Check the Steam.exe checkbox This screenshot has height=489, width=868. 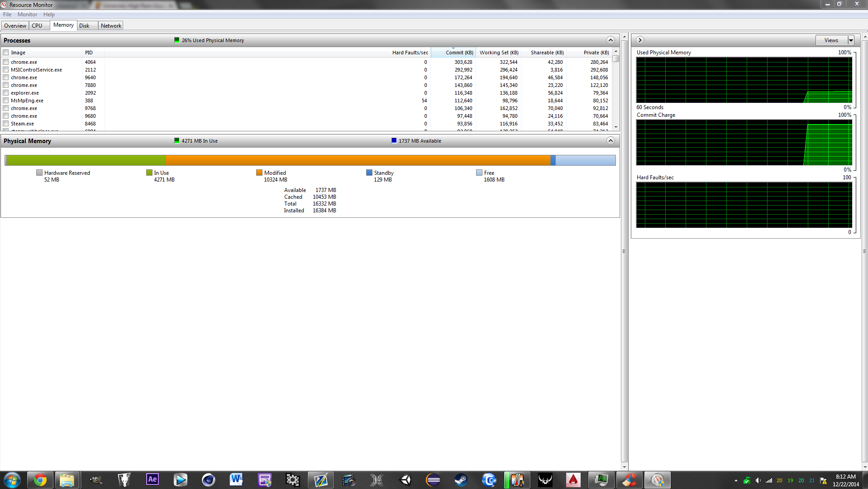(6, 124)
